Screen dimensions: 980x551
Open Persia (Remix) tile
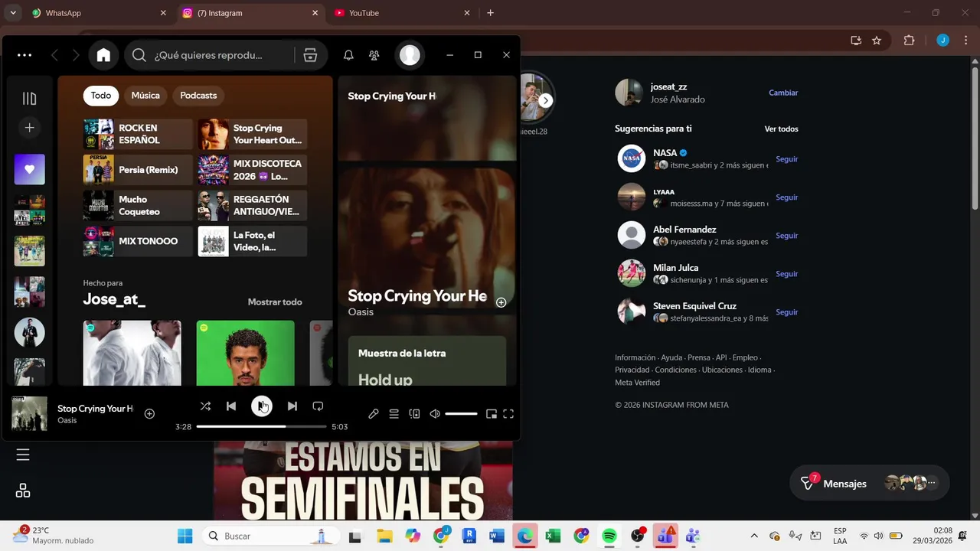[x=138, y=170]
